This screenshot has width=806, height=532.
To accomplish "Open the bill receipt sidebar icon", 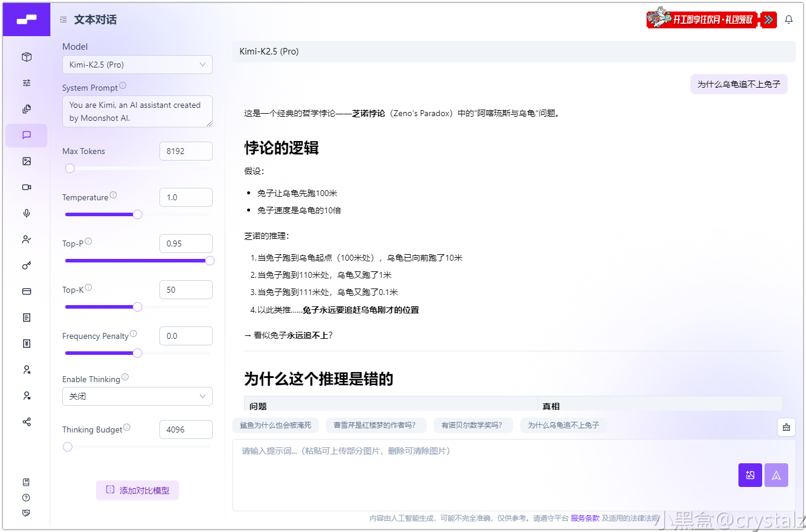I will click(x=27, y=318).
